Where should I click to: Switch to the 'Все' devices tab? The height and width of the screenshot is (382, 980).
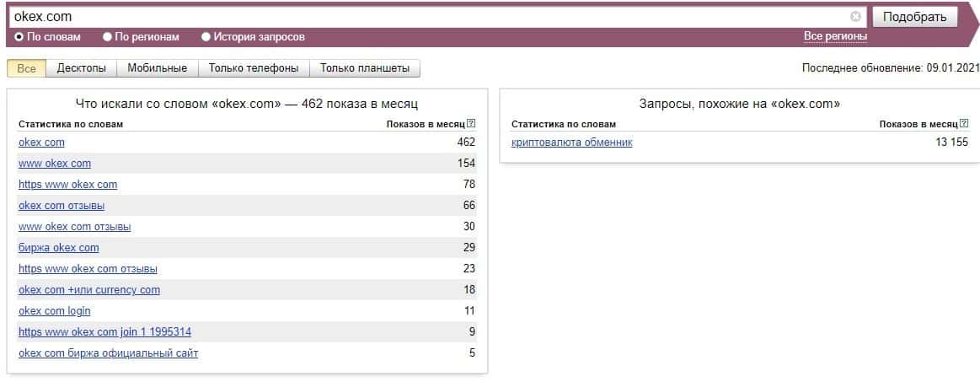coord(27,68)
